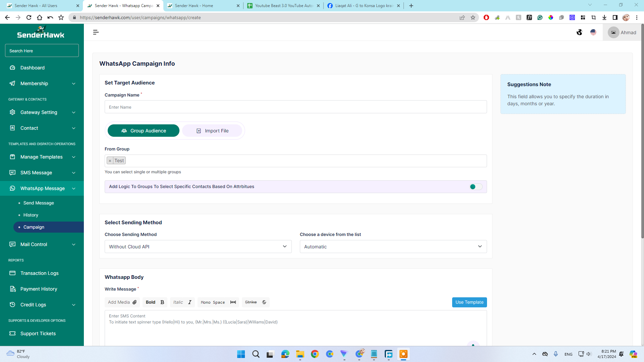Click the globe icon beside the flag
The height and width of the screenshot is (362, 644).
(579, 32)
